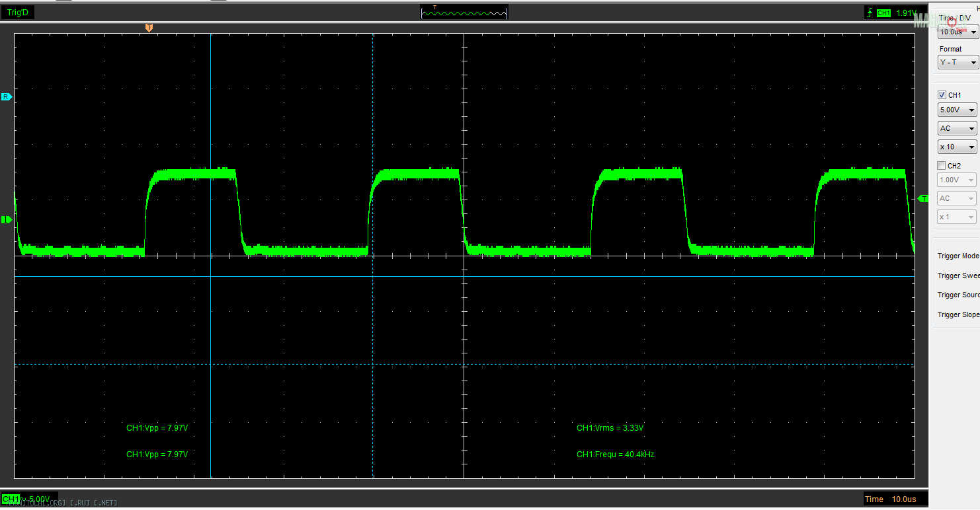Click the lower CH1:Vpp = 7.97V measurement
Screen dimensions: 980x510
(157, 455)
